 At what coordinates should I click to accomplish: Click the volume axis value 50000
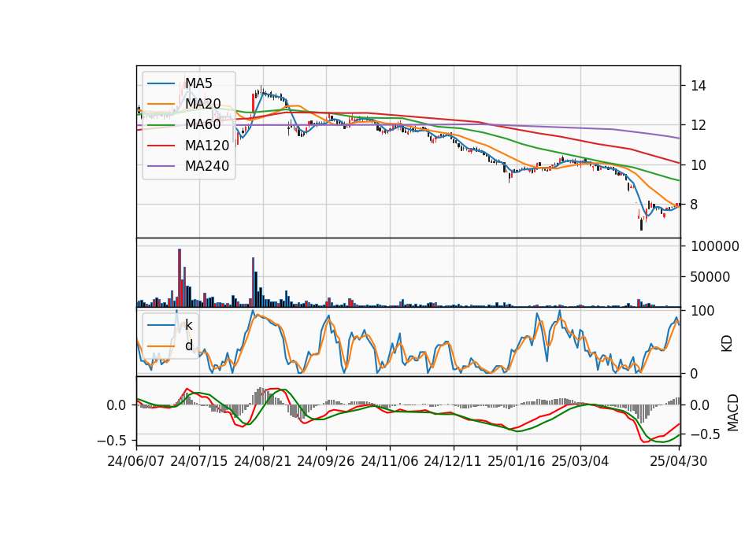click(x=710, y=277)
